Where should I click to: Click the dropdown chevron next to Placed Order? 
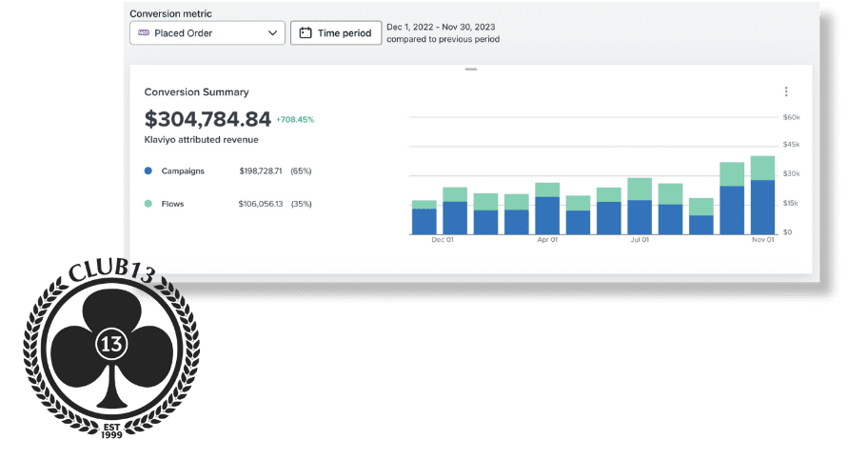tap(272, 33)
